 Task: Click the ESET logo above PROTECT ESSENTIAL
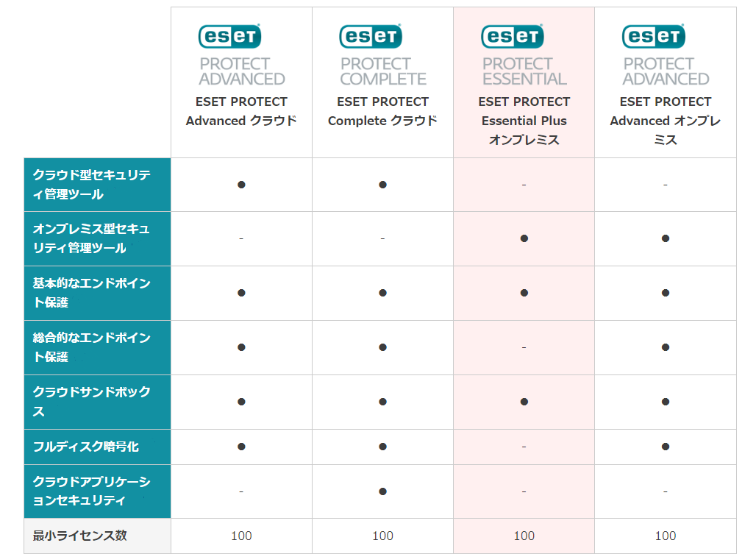point(512,36)
